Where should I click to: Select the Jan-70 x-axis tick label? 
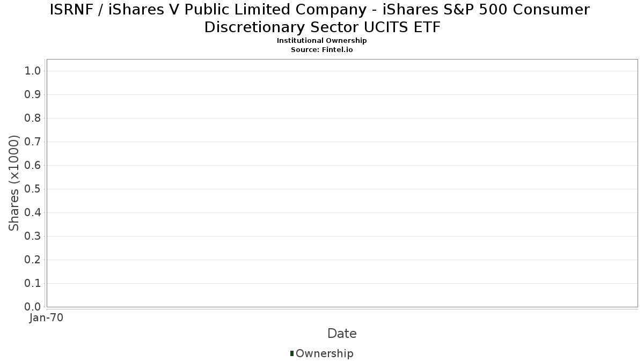(47, 318)
